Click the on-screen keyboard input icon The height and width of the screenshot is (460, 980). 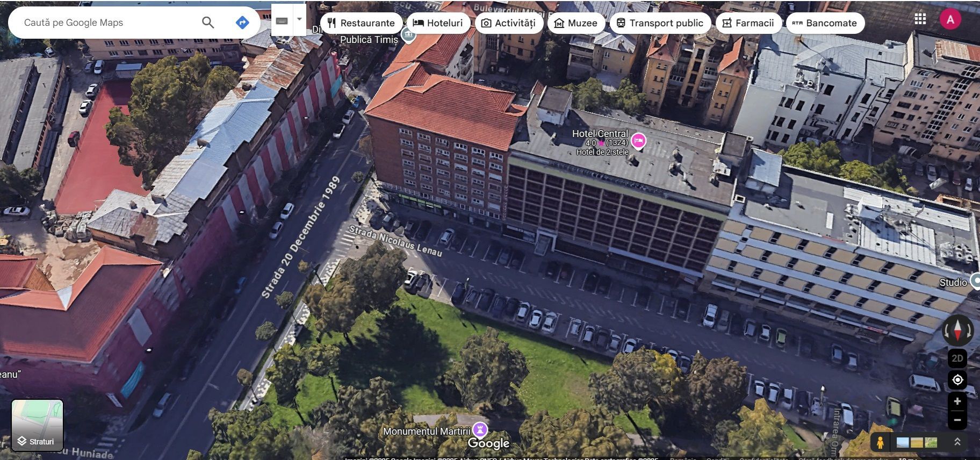pos(282,20)
